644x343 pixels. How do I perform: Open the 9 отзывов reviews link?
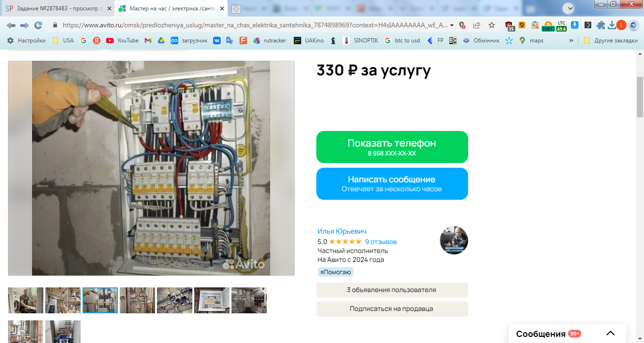click(x=381, y=242)
